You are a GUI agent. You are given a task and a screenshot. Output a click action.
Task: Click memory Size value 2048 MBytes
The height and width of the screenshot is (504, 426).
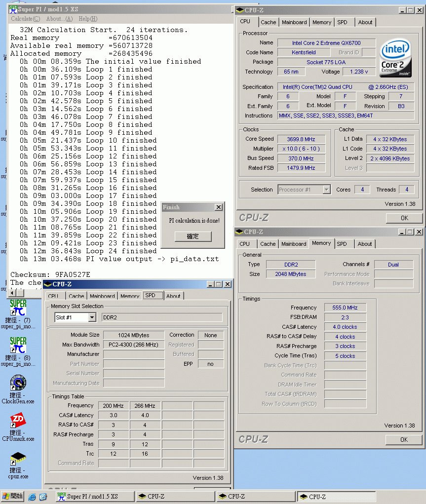point(291,274)
